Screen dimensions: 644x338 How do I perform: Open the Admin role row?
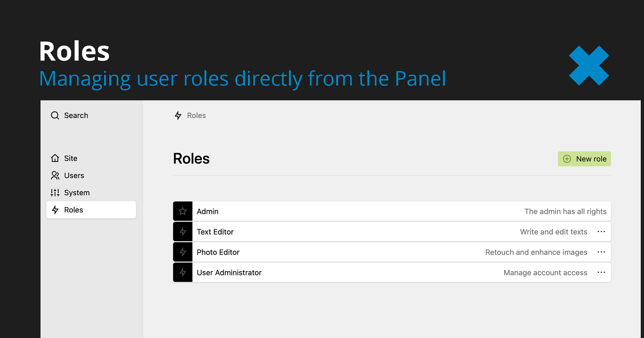[358, 211]
